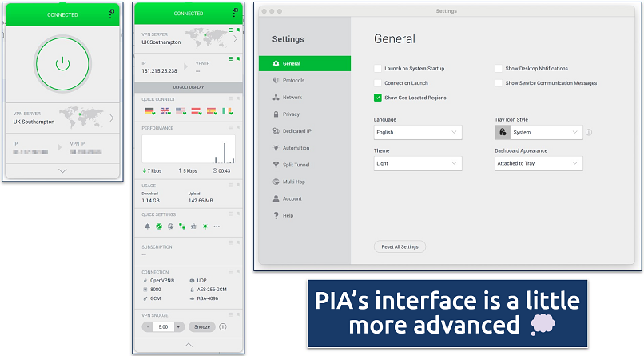
Task: Open the Account settings tab
Action: pos(304,198)
